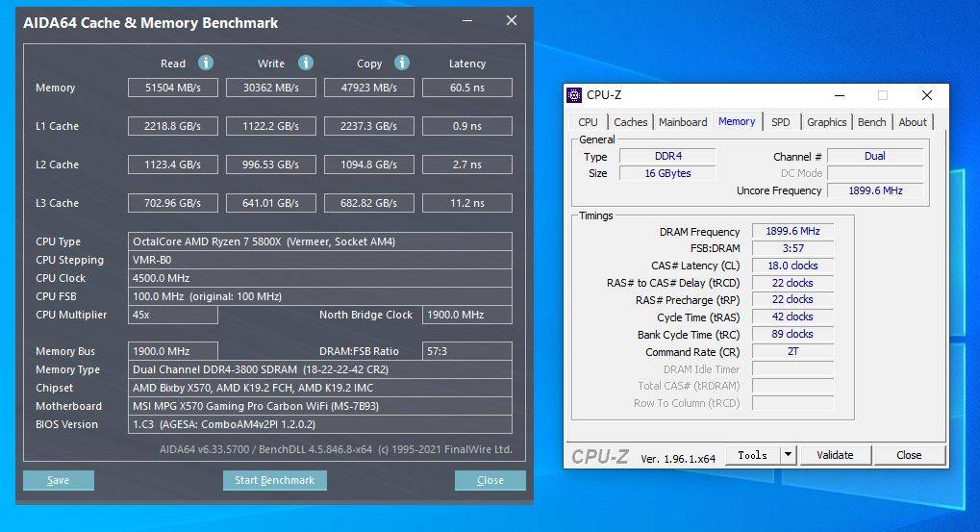The height and width of the screenshot is (532, 980).
Task: Open the About tab in CPU-Z
Action: (x=913, y=122)
